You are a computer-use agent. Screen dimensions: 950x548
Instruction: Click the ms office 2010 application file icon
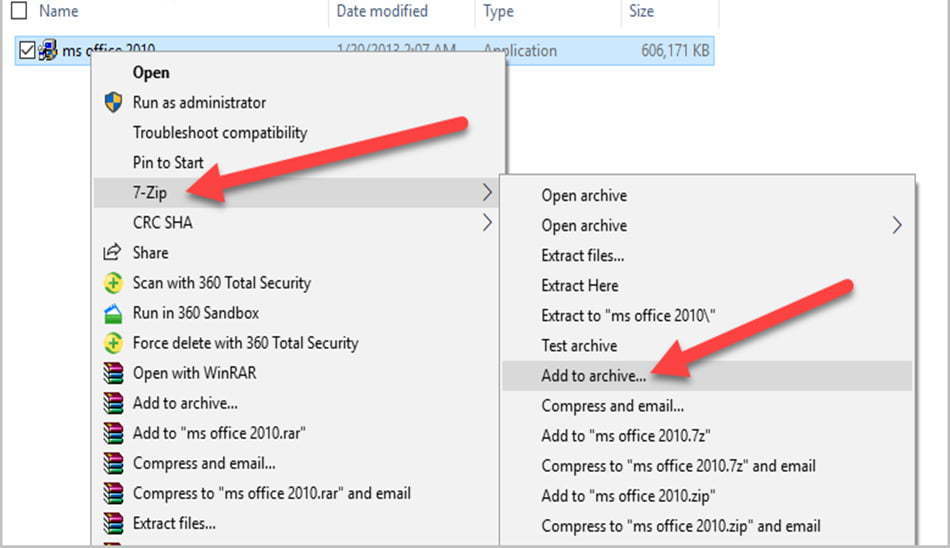click(48, 50)
